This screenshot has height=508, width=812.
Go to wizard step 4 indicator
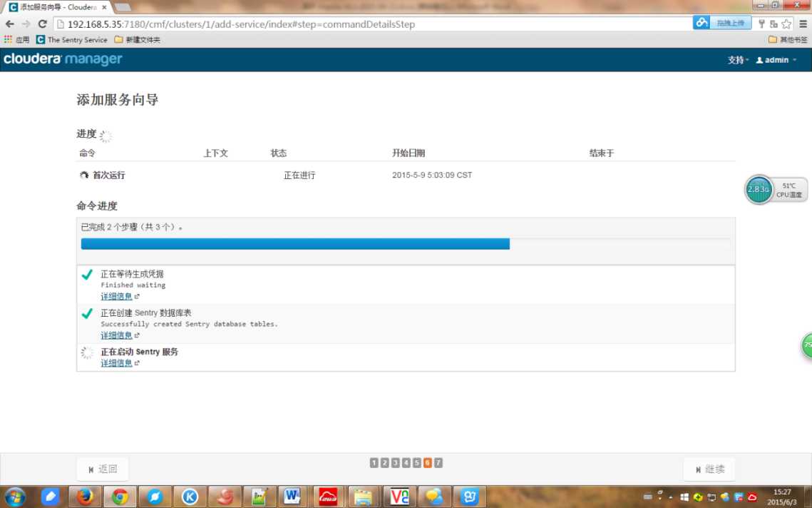pos(406,462)
